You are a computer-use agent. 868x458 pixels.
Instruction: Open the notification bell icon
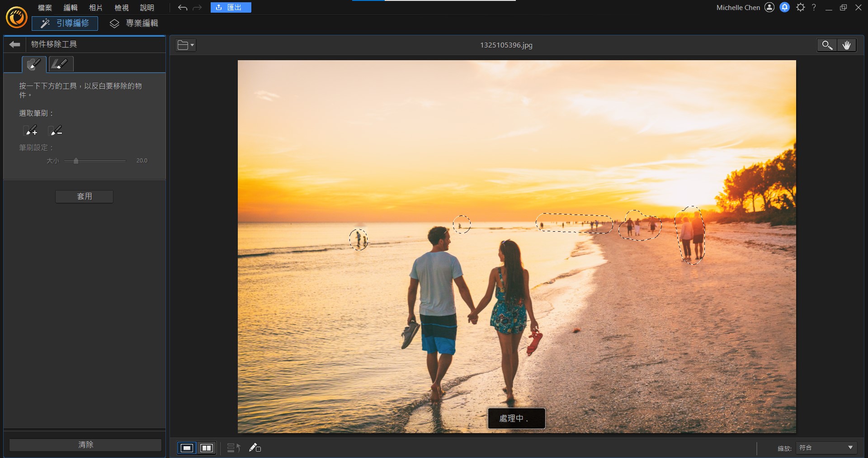coord(785,7)
